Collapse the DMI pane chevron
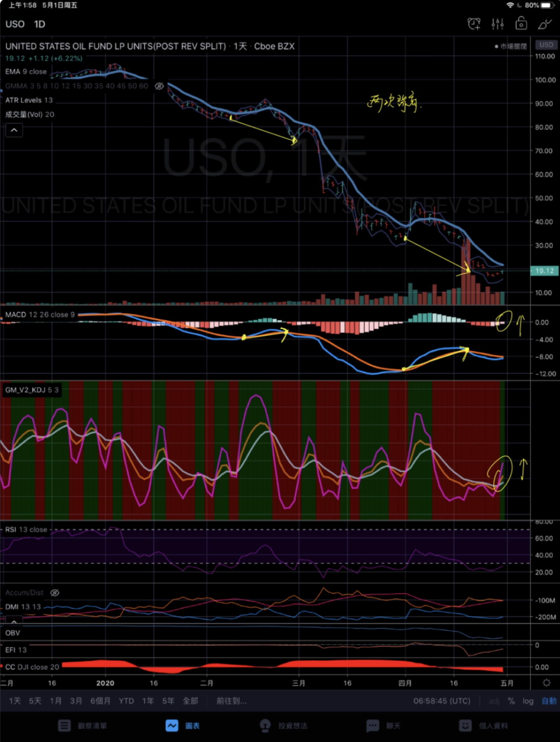The width and height of the screenshot is (560, 742). pyautogui.click(x=14, y=622)
